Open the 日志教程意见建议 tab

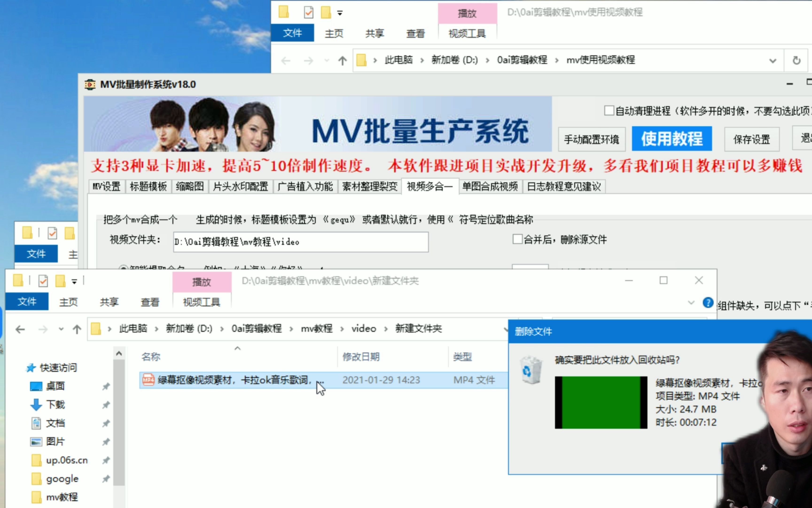pyautogui.click(x=564, y=187)
